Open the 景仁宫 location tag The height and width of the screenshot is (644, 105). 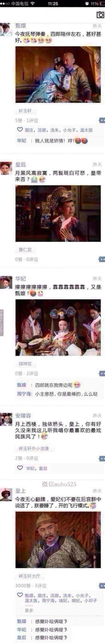click(25, 250)
